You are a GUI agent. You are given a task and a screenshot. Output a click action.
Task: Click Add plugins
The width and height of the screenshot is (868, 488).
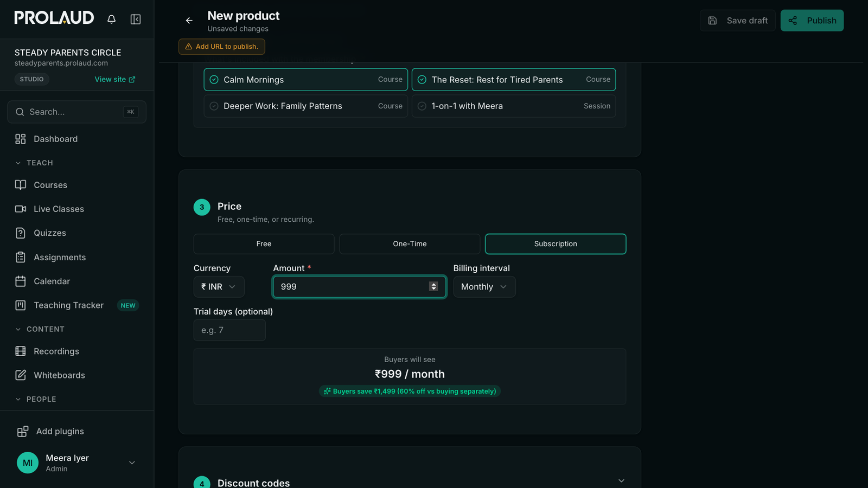50,432
